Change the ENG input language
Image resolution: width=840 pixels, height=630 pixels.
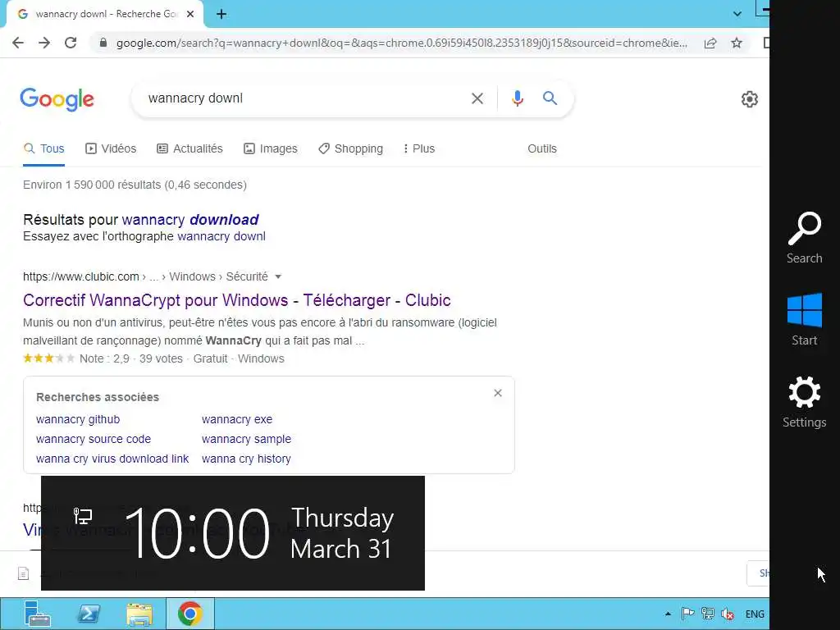(755, 614)
